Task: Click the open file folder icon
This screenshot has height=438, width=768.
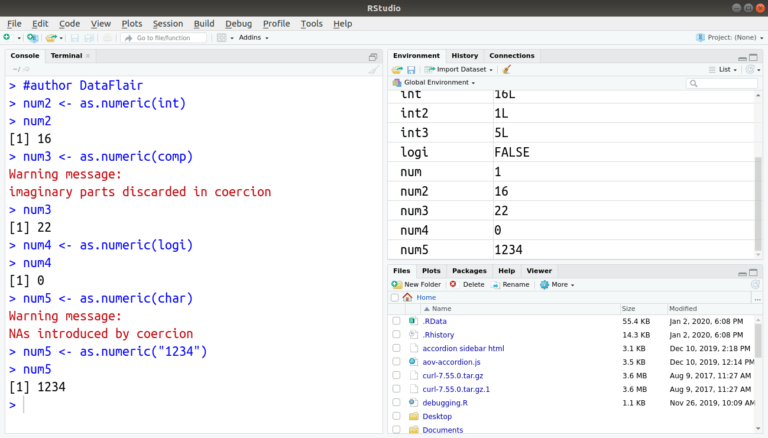Action: (51, 37)
